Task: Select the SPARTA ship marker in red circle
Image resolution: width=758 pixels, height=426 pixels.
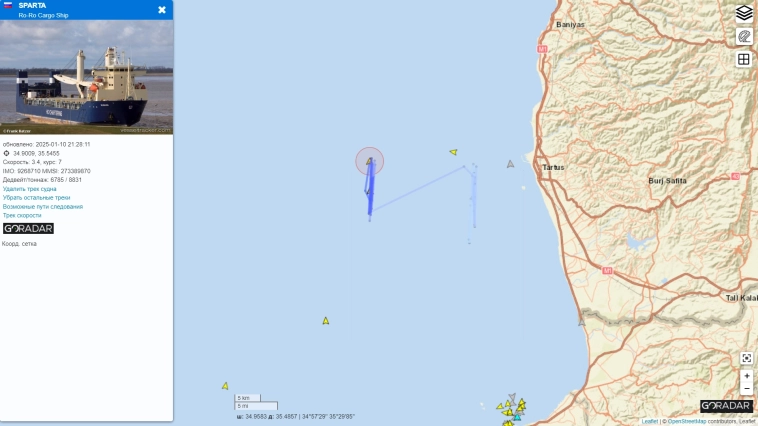Action: click(369, 161)
